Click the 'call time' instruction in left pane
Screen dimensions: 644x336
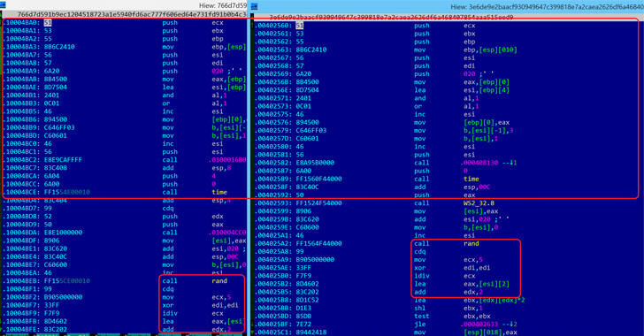(x=195, y=192)
